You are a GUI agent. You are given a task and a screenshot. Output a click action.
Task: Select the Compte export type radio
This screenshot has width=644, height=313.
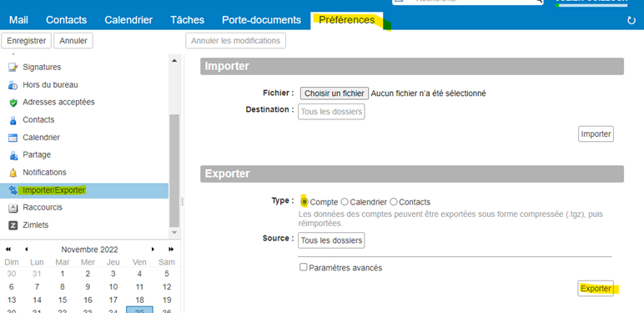coord(304,202)
